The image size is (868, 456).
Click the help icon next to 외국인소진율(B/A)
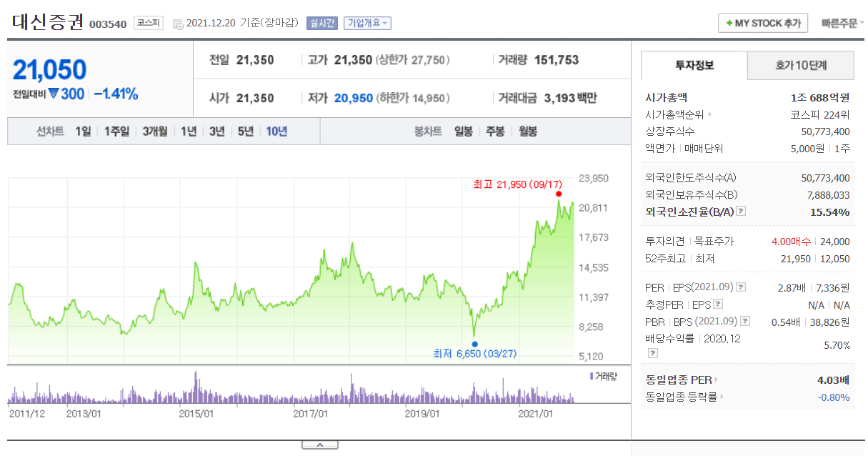741,212
